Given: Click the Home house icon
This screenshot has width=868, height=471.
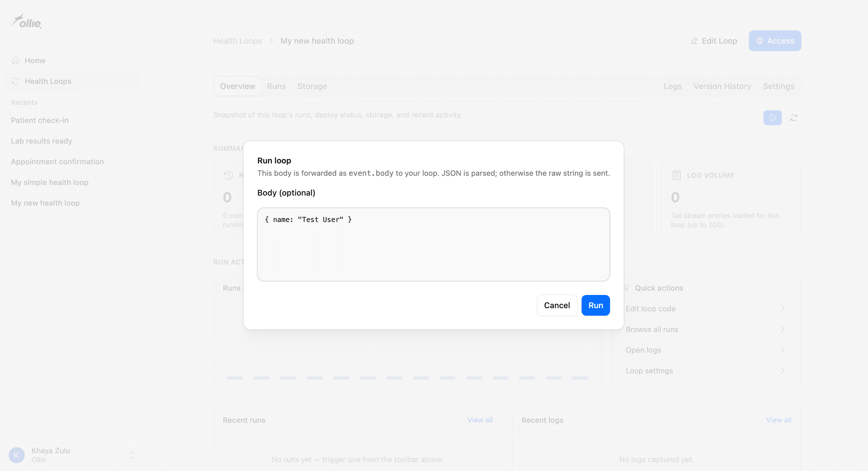Looking at the screenshot, I should pyautogui.click(x=16, y=60).
